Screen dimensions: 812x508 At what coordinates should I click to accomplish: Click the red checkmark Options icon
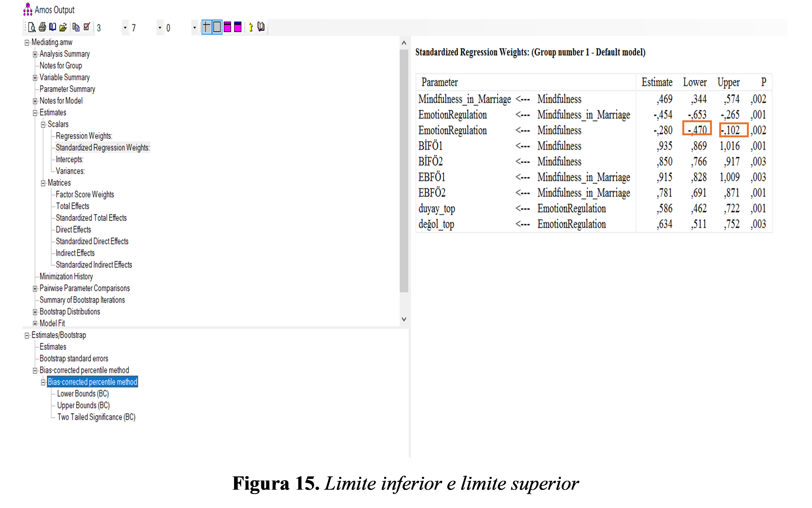(x=87, y=27)
